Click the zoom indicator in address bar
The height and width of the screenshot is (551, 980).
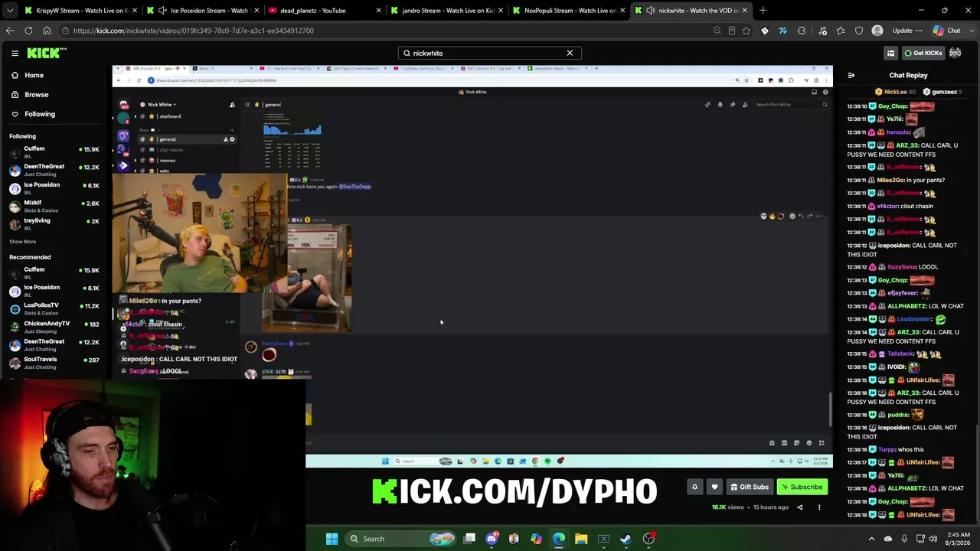[x=717, y=31]
